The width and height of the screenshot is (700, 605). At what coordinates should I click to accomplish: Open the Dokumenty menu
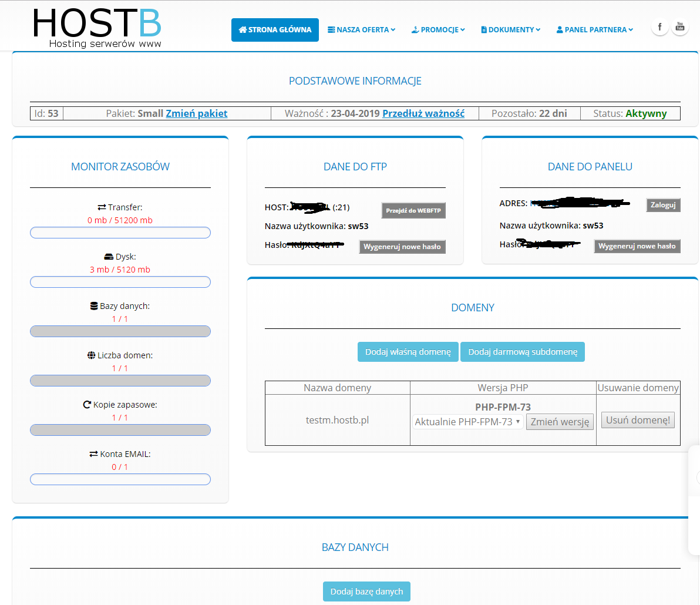(510, 30)
